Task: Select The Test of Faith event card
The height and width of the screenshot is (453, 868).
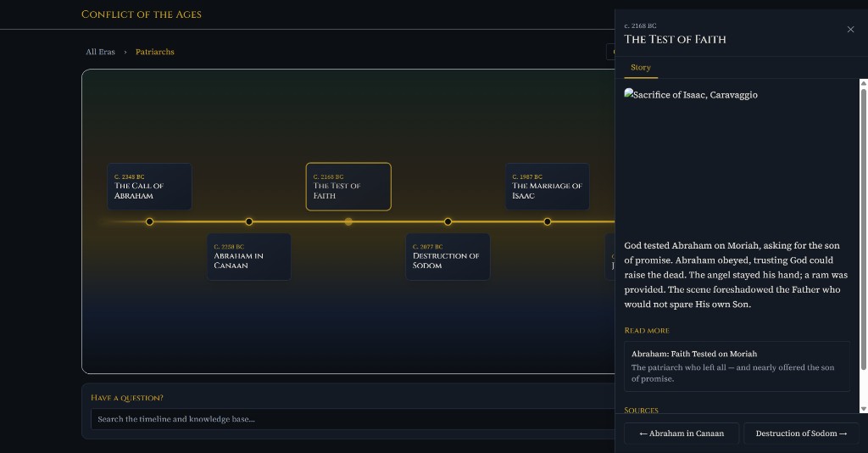Action: click(348, 187)
